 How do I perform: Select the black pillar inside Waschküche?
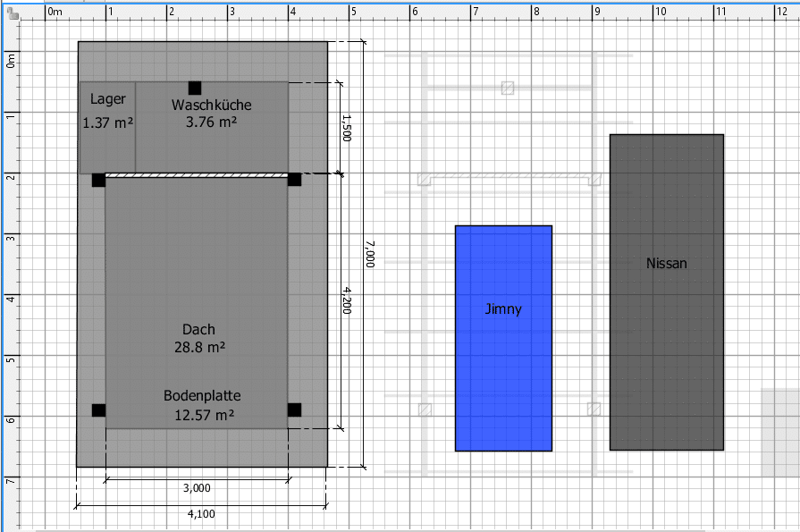194,88
